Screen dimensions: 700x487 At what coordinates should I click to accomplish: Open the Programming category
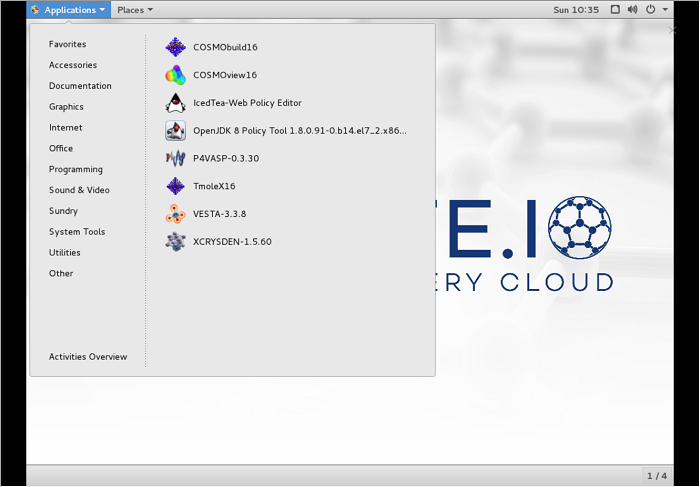pos(75,169)
